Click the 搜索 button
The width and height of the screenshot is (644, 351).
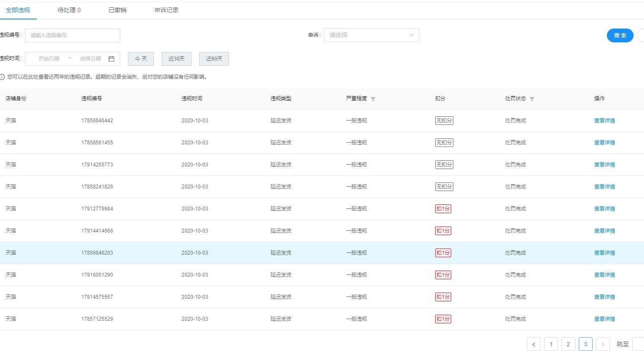620,35
